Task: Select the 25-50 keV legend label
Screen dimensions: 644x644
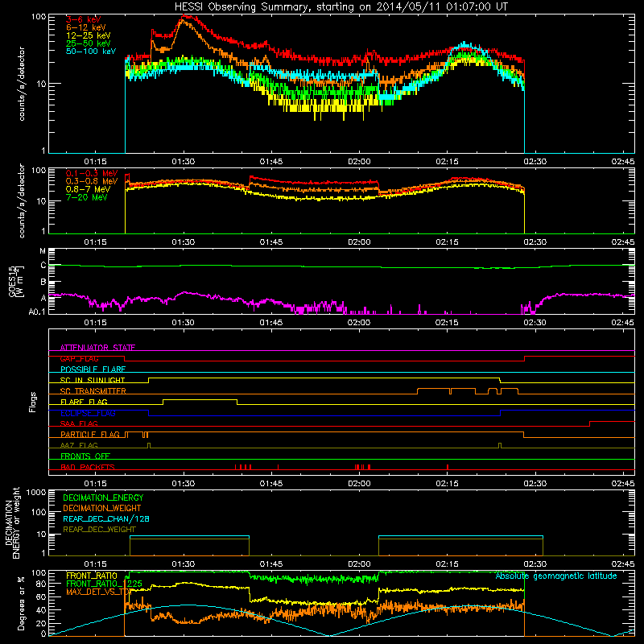Action: [x=89, y=43]
